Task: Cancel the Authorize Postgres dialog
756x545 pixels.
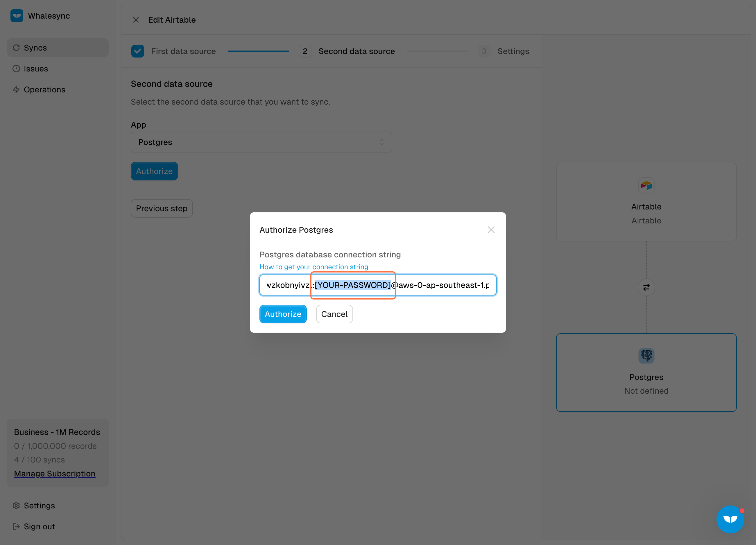Action: [334, 314]
